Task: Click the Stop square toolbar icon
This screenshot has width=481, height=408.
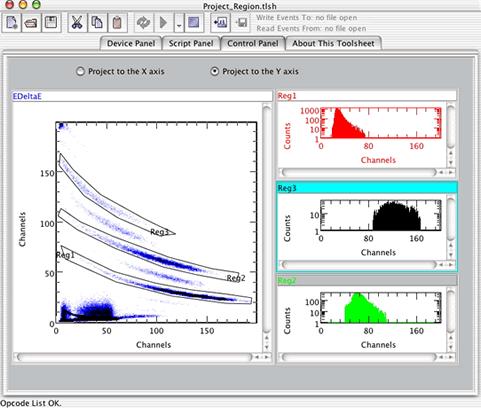Action: pos(194,23)
